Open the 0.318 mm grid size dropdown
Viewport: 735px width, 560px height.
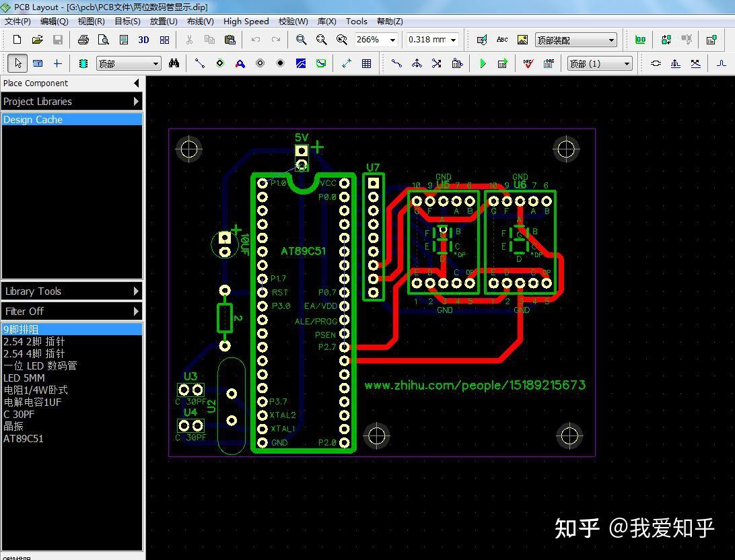point(453,40)
